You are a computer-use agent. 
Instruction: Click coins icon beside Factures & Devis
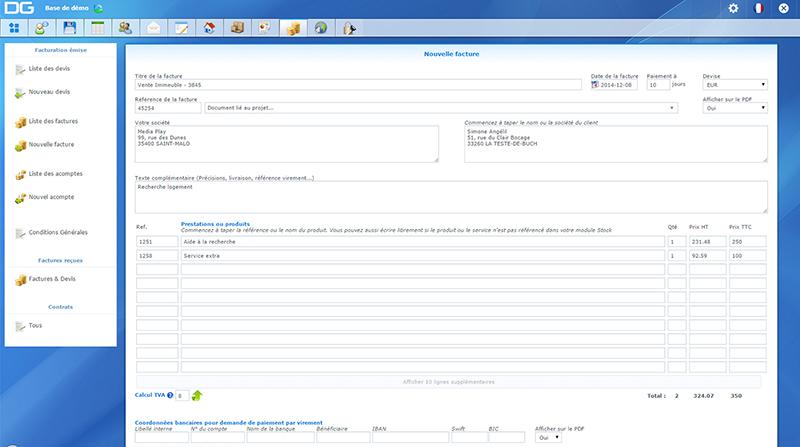(x=20, y=280)
